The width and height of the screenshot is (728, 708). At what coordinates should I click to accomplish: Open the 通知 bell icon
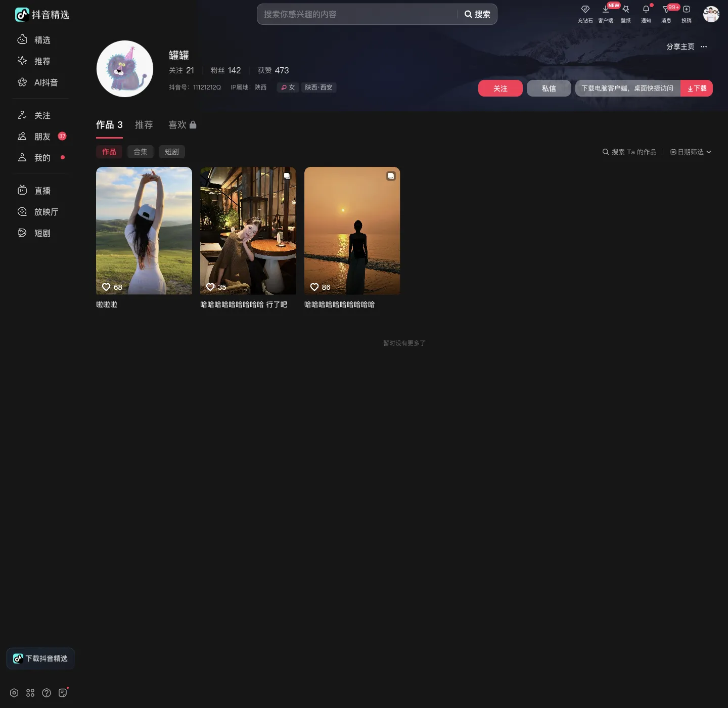pyautogui.click(x=646, y=9)
